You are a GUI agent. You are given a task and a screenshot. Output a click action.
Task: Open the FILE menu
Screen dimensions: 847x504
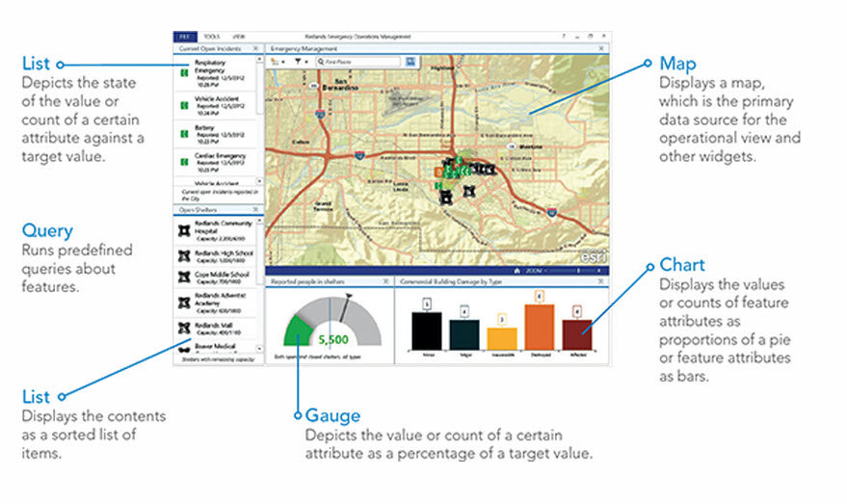[x=185, y=37]
